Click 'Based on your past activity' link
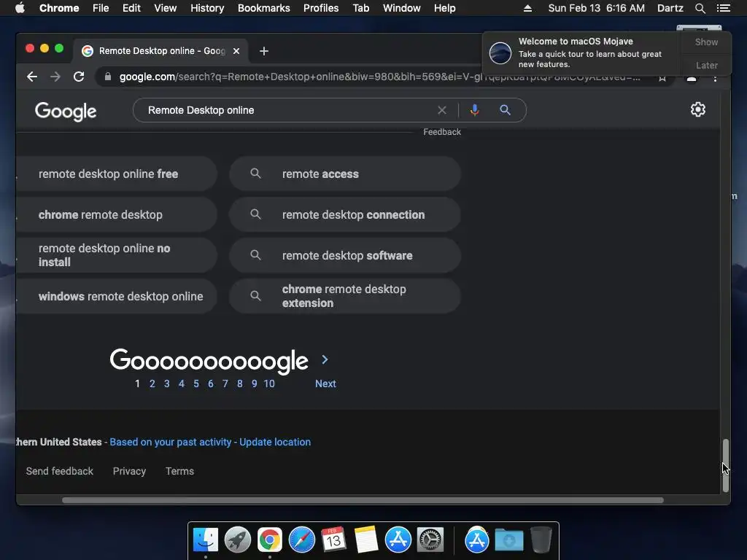This screenshot has width=747, height=560. tap(171, 442)
